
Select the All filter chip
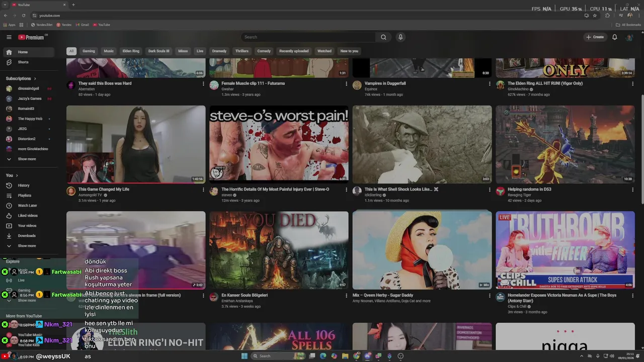(71, 51)
